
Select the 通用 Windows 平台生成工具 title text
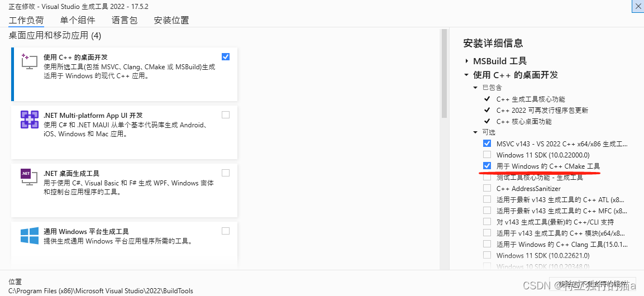87,232
